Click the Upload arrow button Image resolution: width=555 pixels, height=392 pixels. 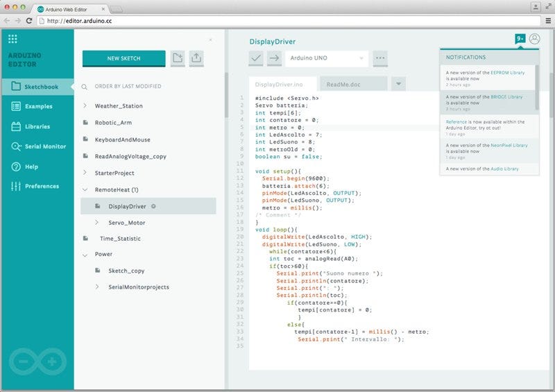274,58
